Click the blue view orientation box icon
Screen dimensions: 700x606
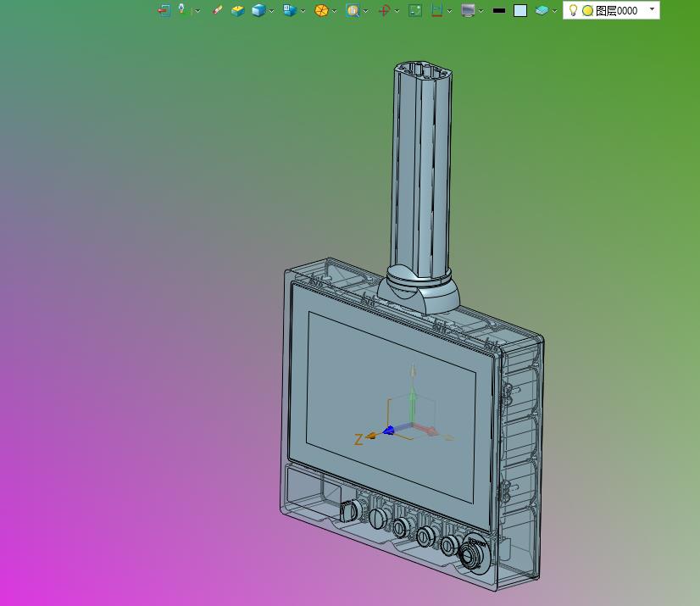point(290,10)
